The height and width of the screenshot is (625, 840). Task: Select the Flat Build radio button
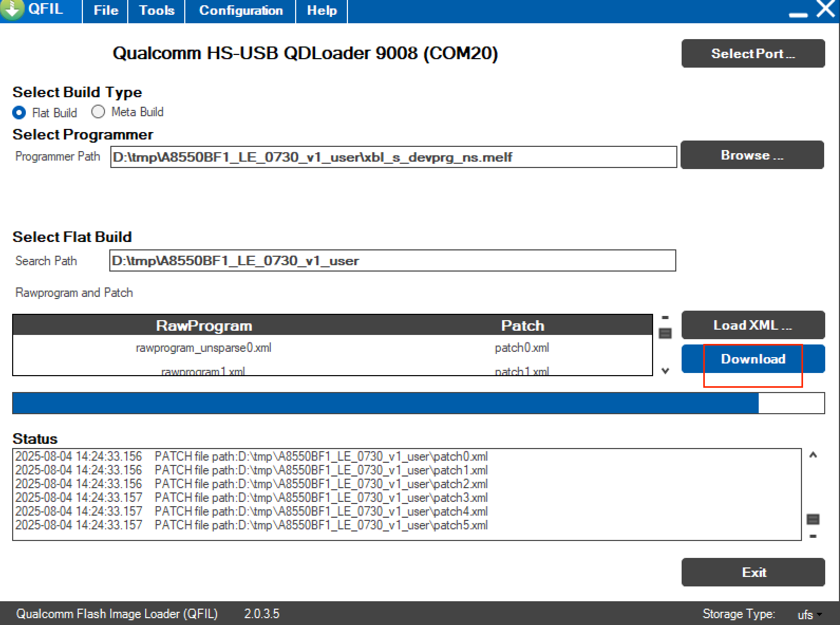tap(19, 113)
